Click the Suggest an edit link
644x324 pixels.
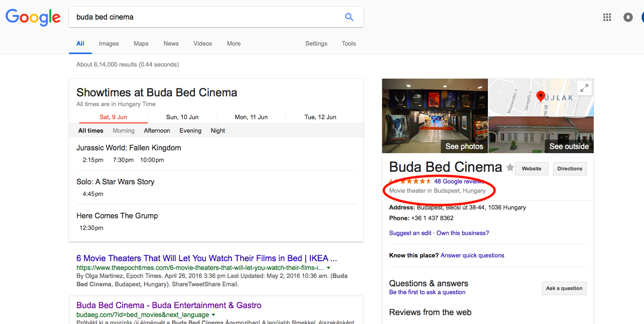tap(410, 233)
